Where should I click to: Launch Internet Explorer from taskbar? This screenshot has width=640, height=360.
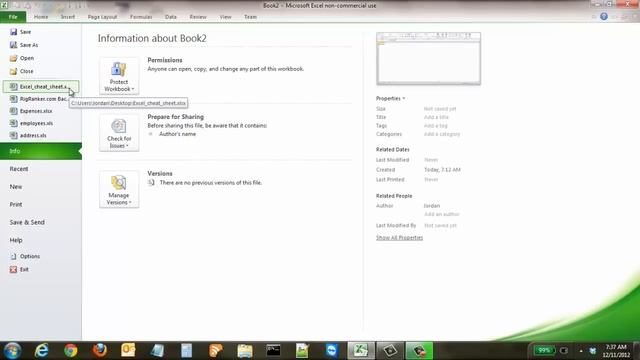point(41,351)
